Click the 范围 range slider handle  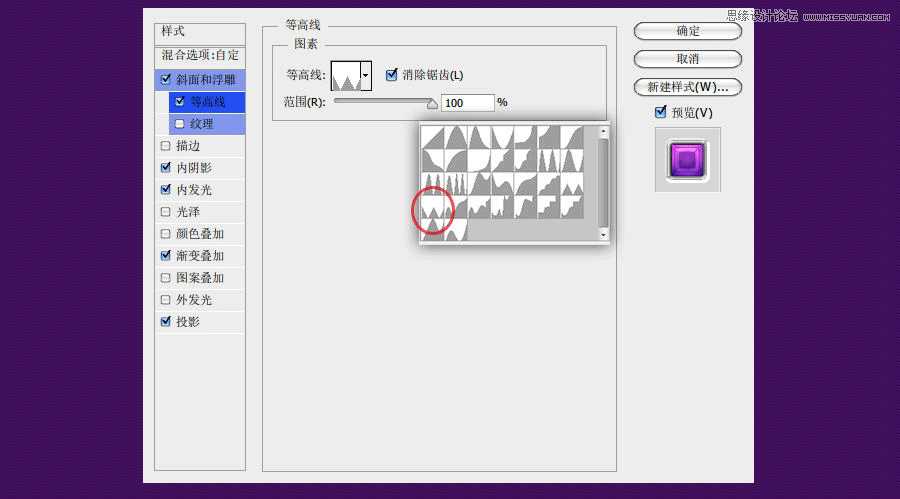coord(433,102)
